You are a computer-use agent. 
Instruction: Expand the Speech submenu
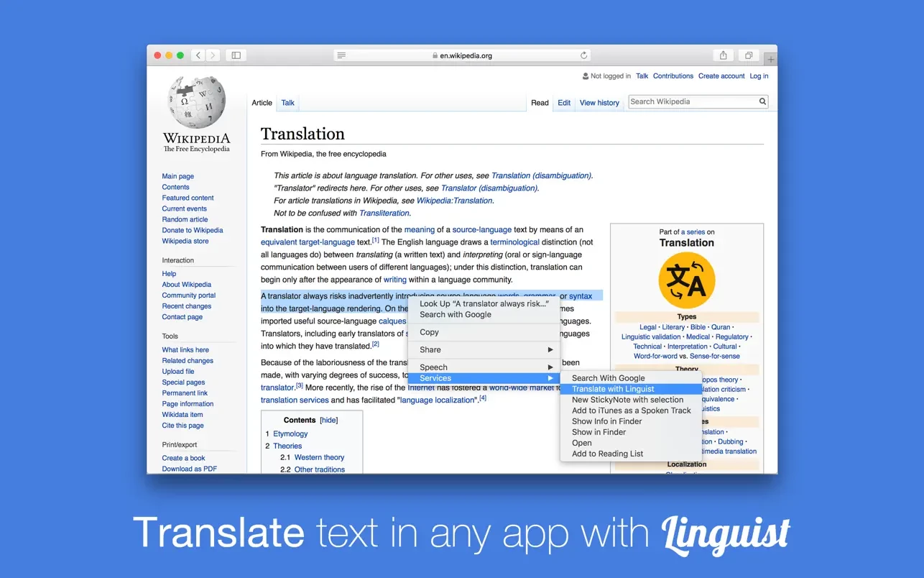coord(484,367)
